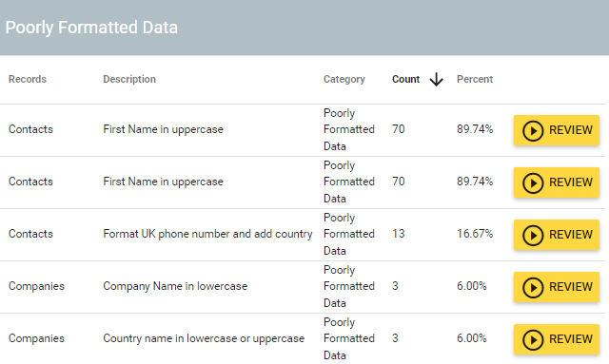
Task: Select description 'Company Name in lowercase'
Action: [x=175, y=286]
